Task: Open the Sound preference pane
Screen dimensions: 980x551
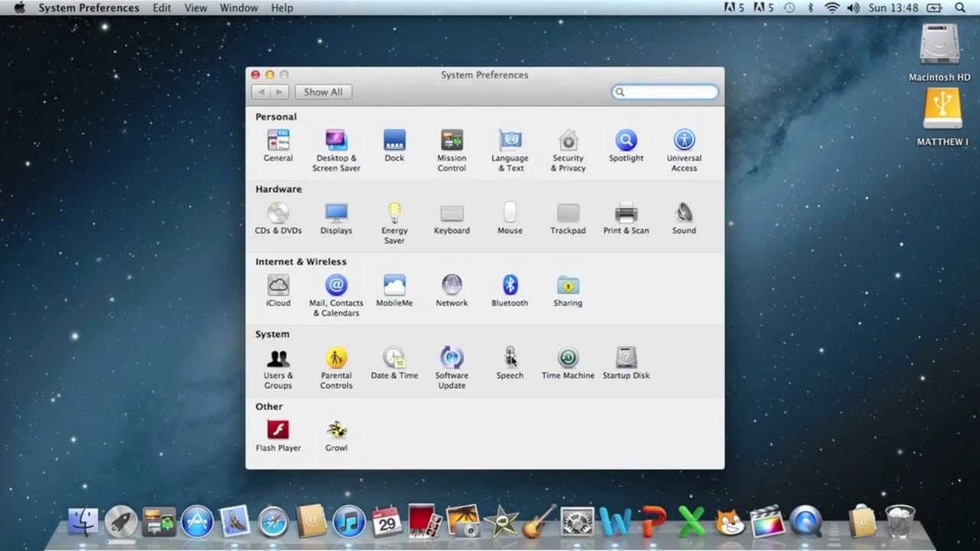Action: [x=684, y=218]
